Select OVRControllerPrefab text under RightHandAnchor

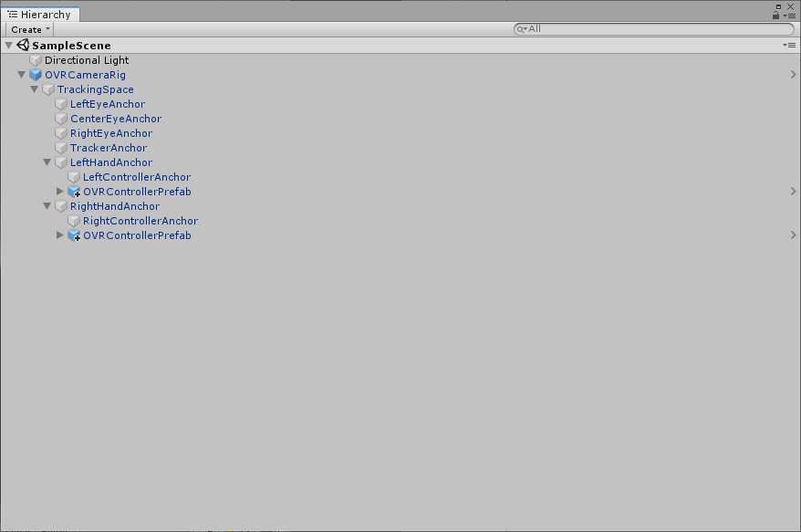click(x=138, y=235)
